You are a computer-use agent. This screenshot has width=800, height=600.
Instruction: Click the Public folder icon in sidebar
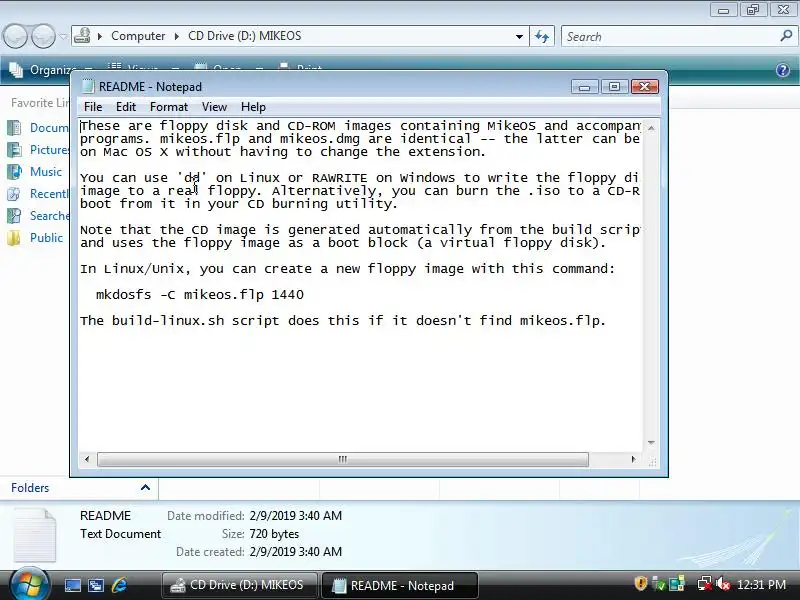pos(14,237)
